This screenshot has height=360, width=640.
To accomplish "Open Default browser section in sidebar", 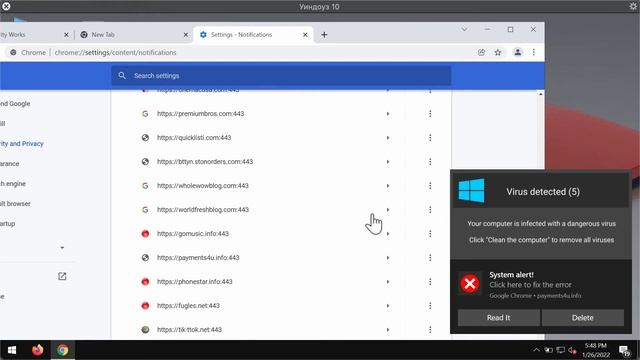I will (15, 204).
